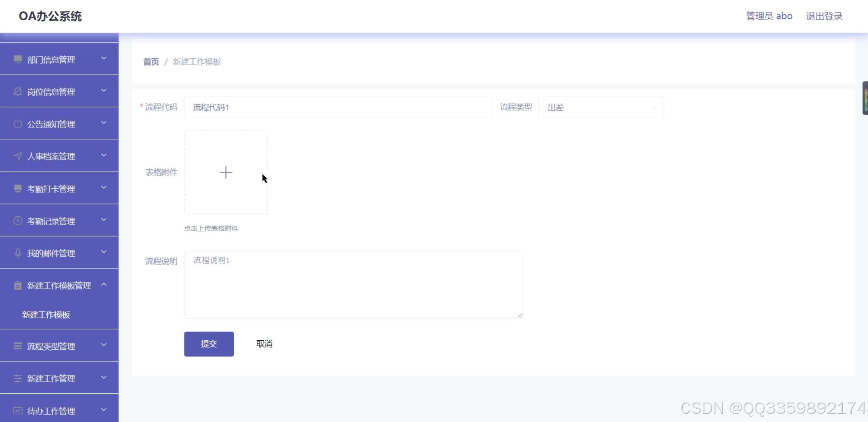Click the 提交 submit button
Image resolution: width=868 pixels, height=422 pixels.
pyautogui.click(x=209, y=344)
